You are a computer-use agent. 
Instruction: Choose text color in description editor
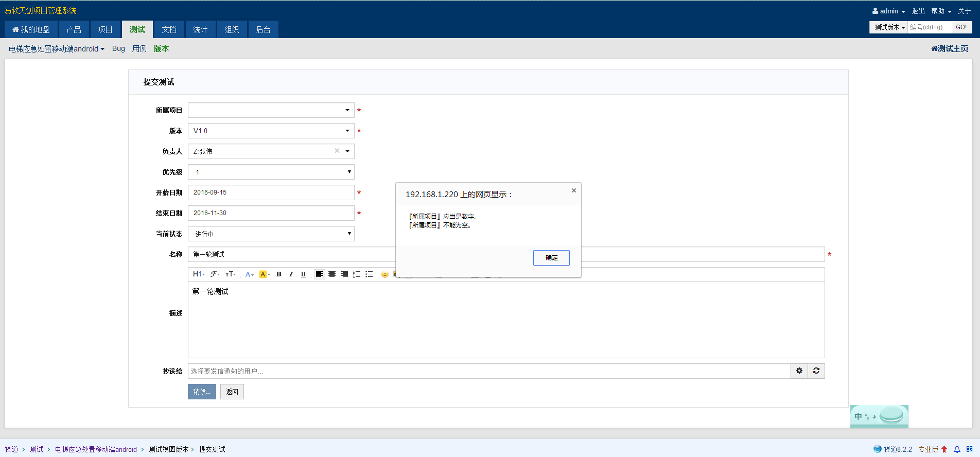[x=250, y=274]
